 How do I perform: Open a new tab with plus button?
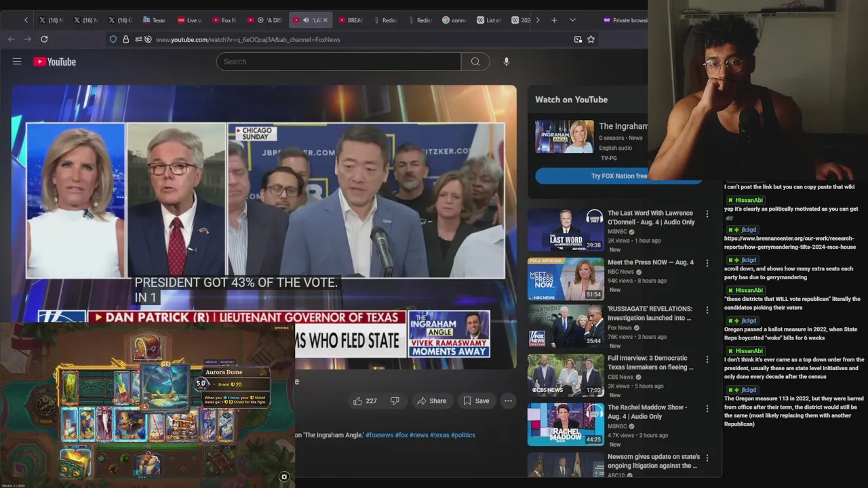[554, 20]
